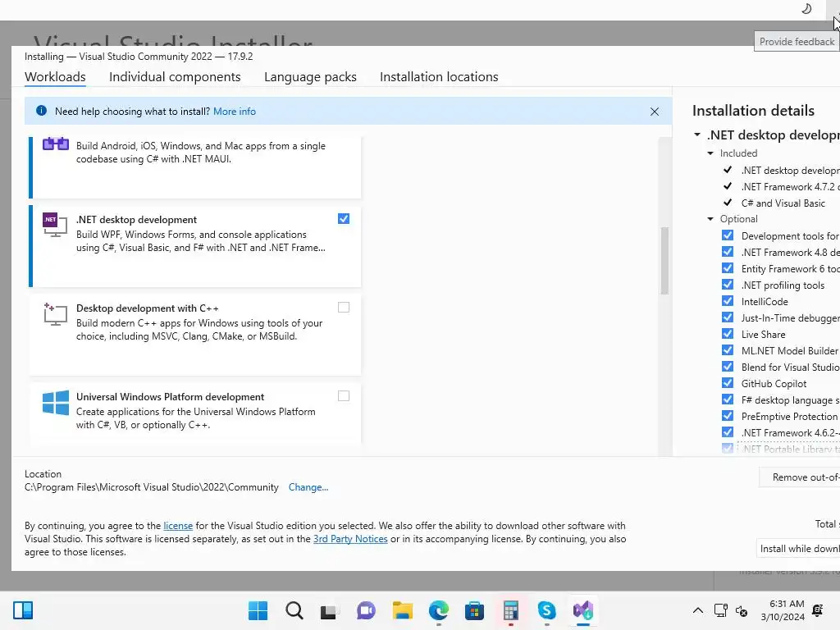The width and height of the screenshot is (840, 630).
Task: Open Calculator from taskbar
Action: 510,610
